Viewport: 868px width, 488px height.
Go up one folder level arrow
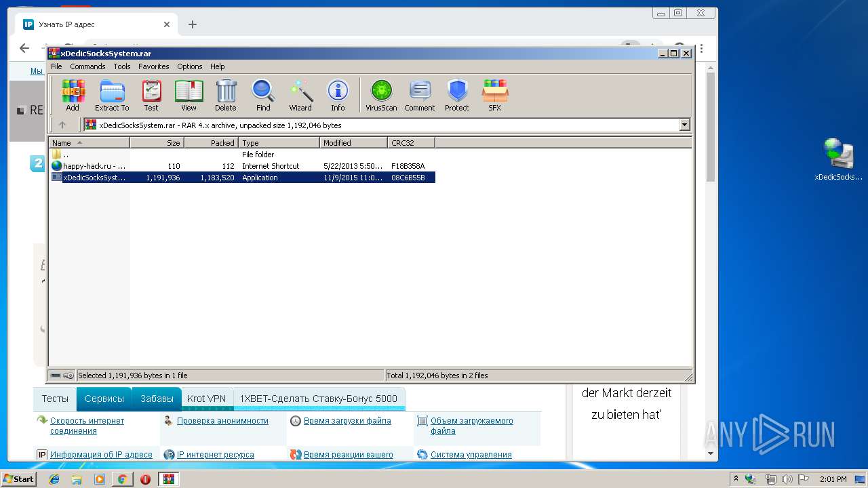coord(62,125)
